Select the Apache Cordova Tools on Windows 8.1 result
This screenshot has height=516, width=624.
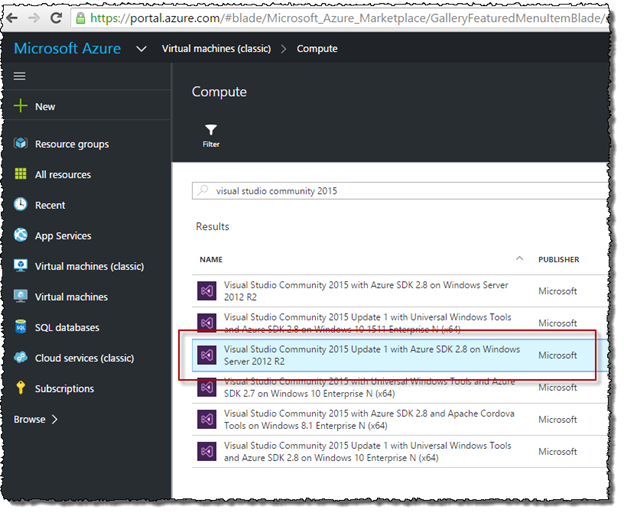coord(369,419)
